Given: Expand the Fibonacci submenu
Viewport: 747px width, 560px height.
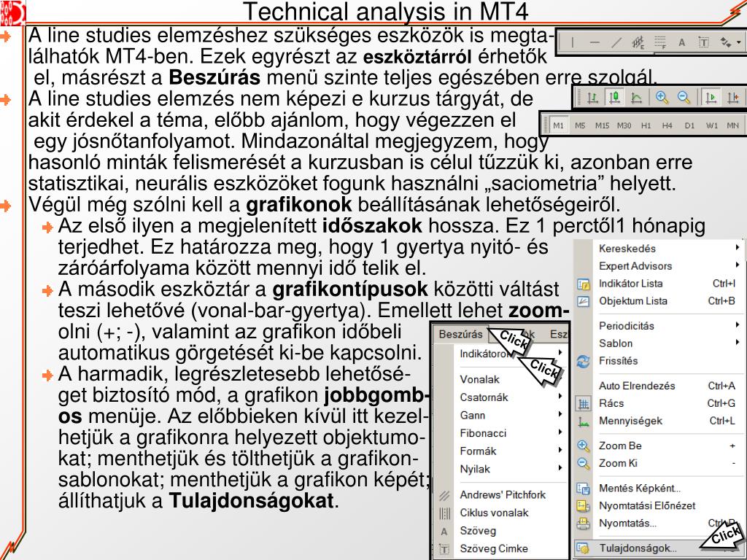Looking at the screenshot, I should click(560, 432).
